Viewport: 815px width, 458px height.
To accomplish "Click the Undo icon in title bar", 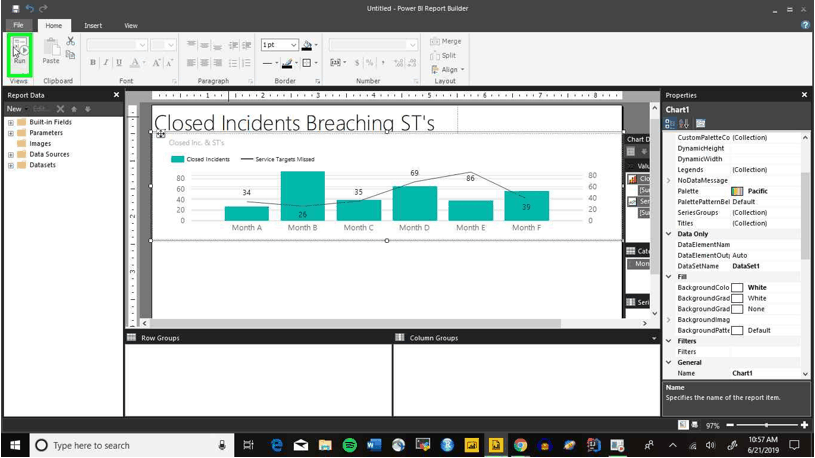I will point(30,8).
